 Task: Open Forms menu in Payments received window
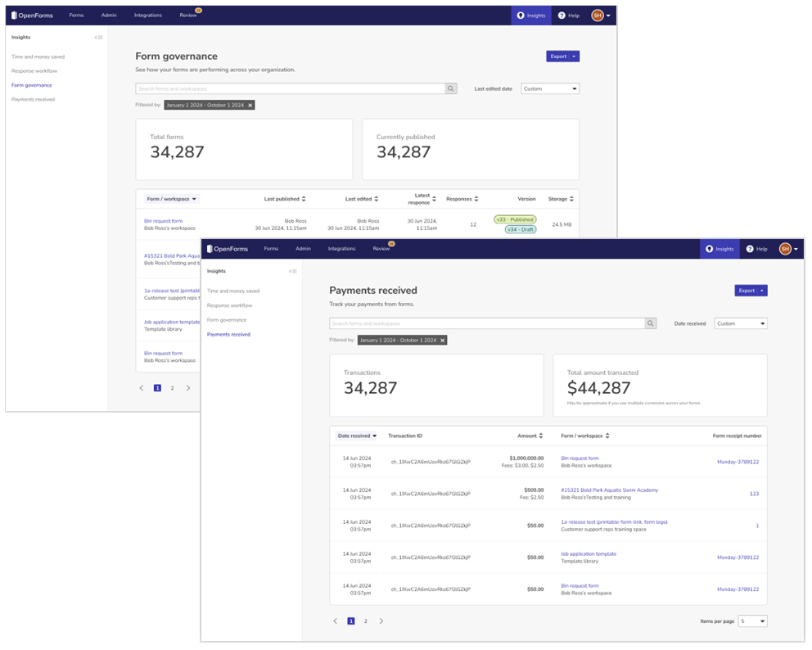click(x=271, y=249)
